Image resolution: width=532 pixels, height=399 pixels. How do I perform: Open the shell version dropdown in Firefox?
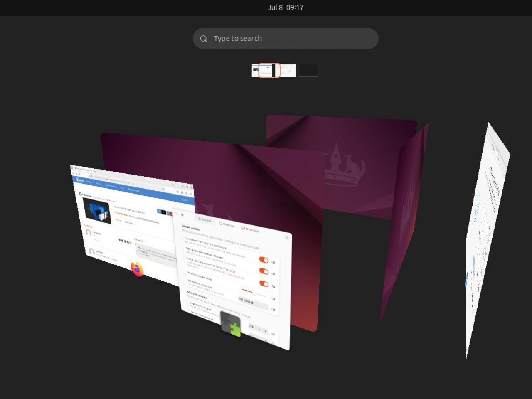pyautogui.click(x=130, y=223)
